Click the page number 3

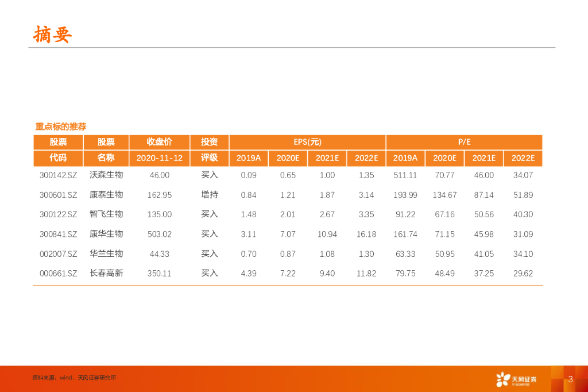click(x=570, y=379)
